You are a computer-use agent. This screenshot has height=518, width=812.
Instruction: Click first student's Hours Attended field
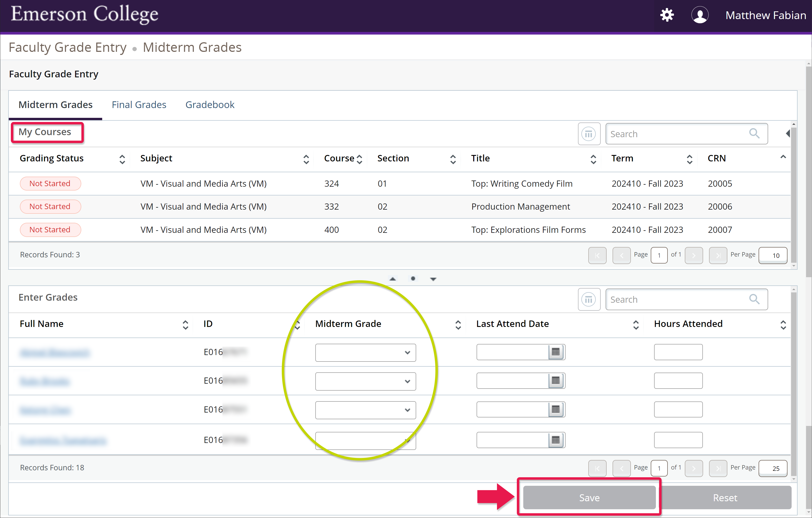(x=678, y=352)
